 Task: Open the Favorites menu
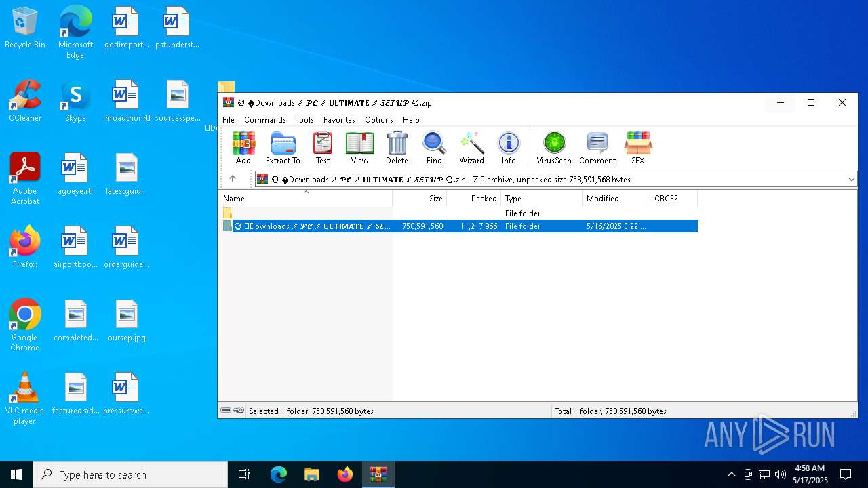(x=339, y=120)
